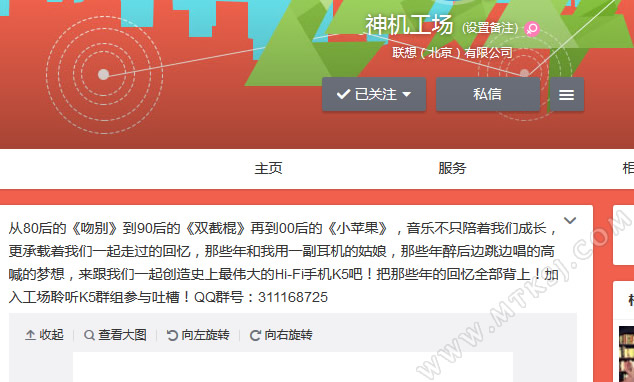Expand the post options chevron arrow
Image resolution: width=634 pixels, height=382 pixels.
pos(570,220)
